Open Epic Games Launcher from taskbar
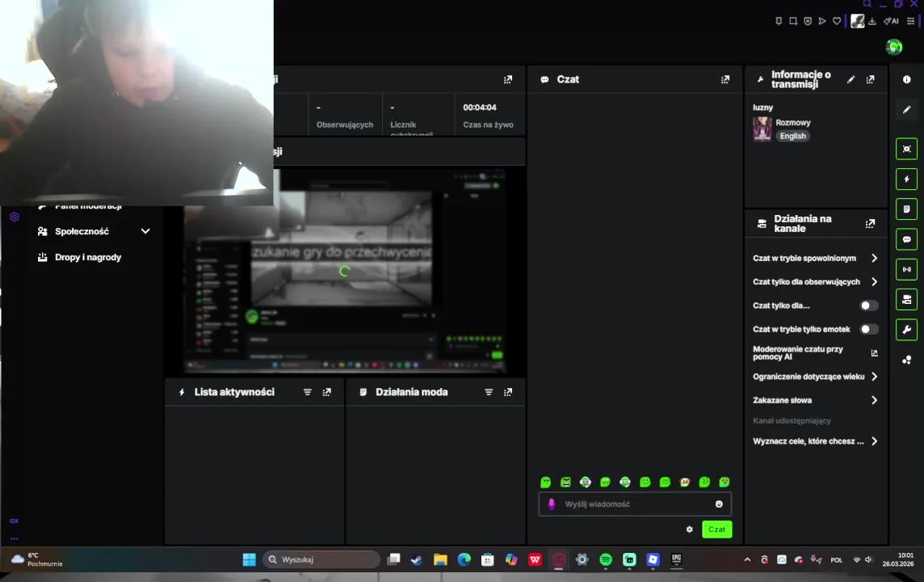The width and height of the screenshot is (924, 582). pos(676,559)
